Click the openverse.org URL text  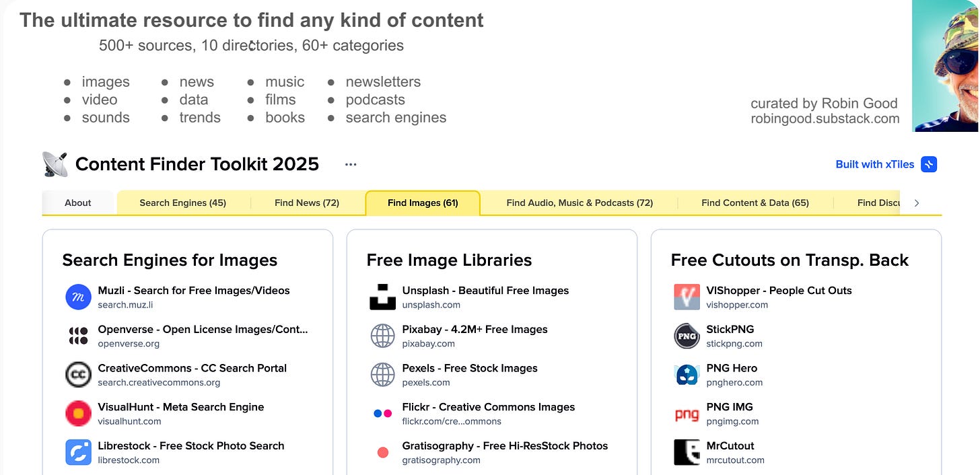point(129,344)
